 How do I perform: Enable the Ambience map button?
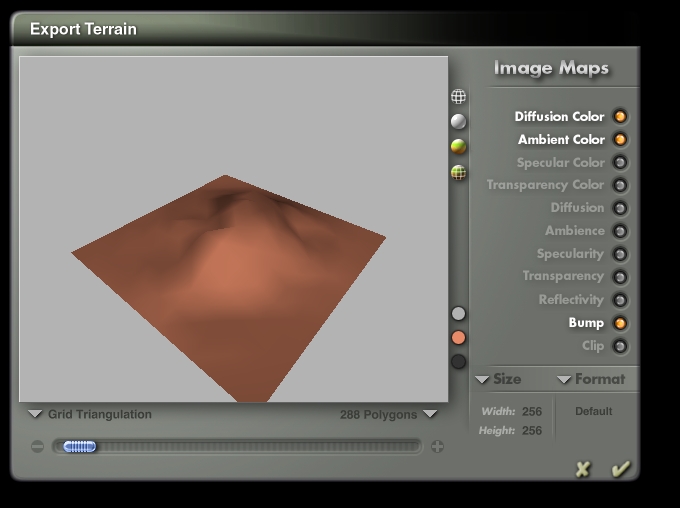click(x=620, y=231)
